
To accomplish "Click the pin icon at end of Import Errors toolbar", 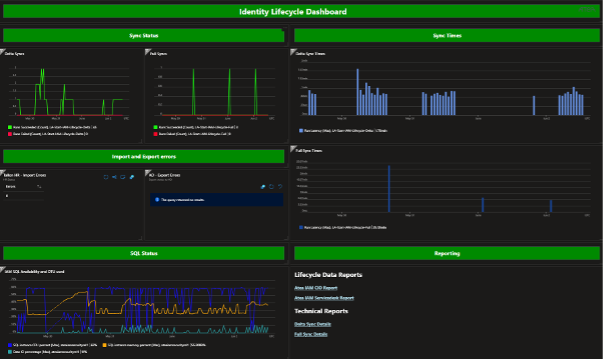I will [x=132, y=177].
